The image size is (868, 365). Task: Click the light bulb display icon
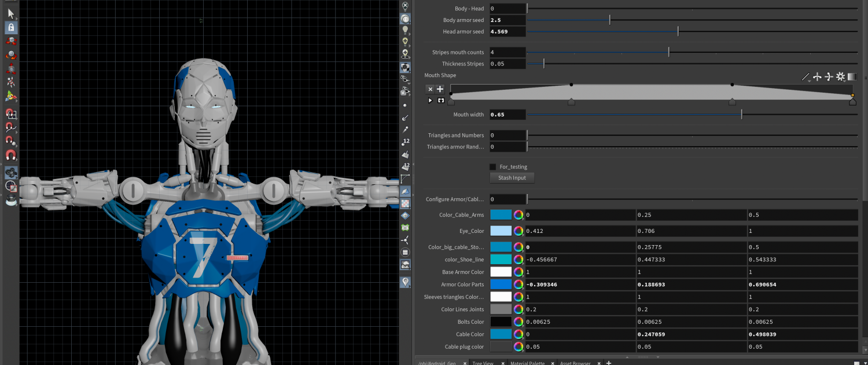tap(406, 30)
